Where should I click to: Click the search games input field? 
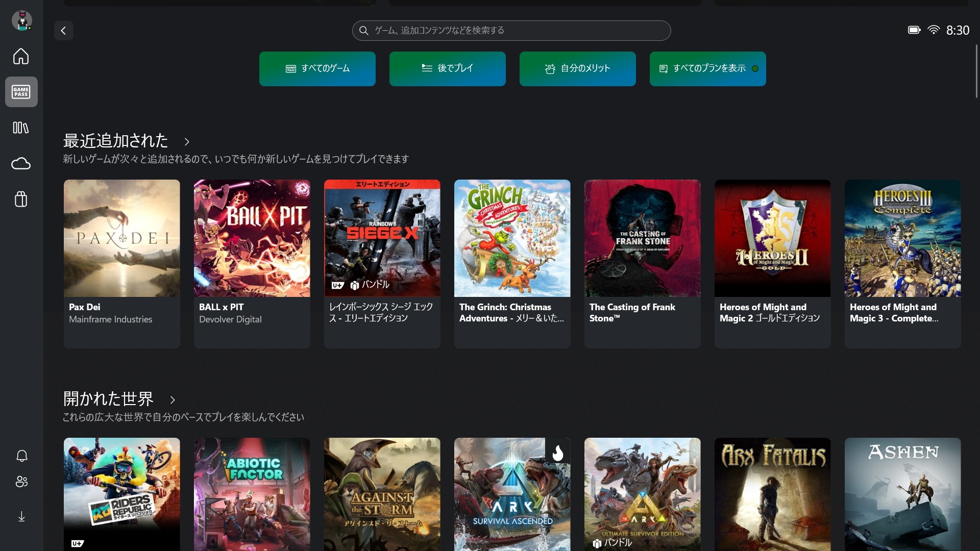pyautogui.click(x=511, y=31)
